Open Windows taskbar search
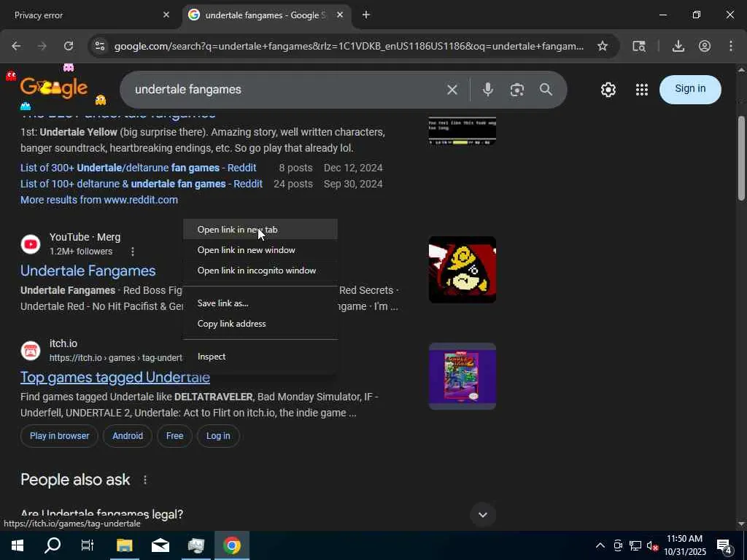The image size is (747, 560). pos(53,545)
